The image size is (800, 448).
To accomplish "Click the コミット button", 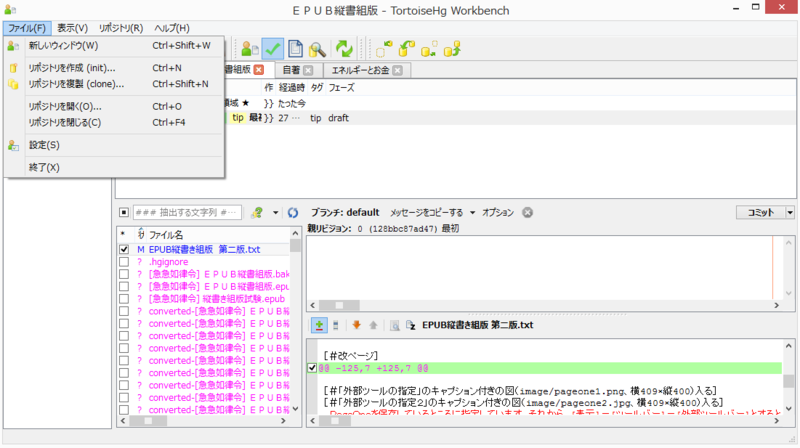I will tap(761, 212).
